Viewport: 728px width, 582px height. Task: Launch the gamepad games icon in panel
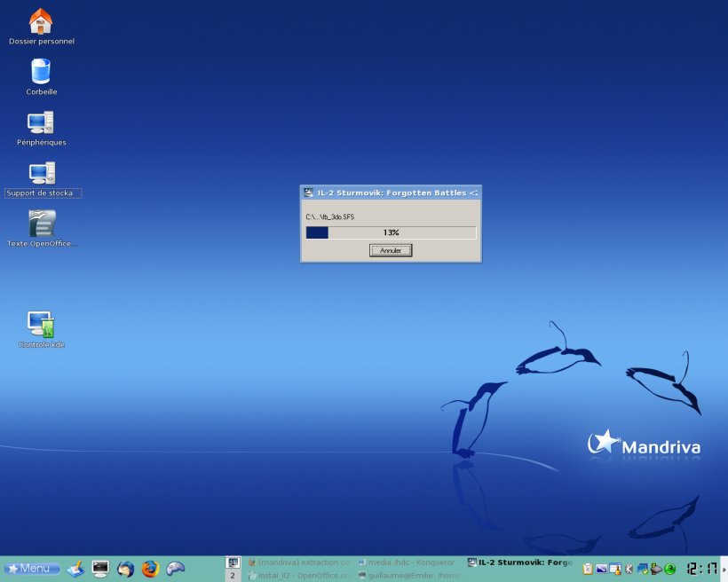pos(176,569)
